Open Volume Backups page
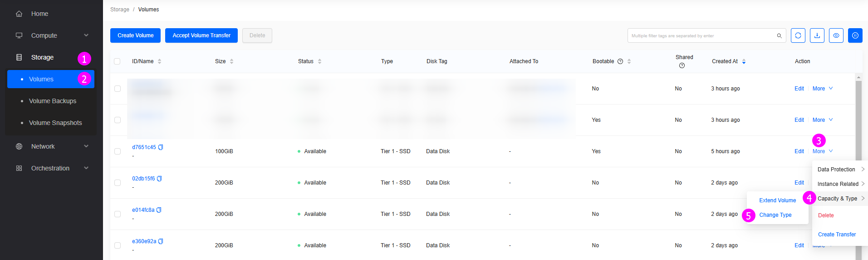Viewport: 868px width, 260px height. (x=53, y=101)
